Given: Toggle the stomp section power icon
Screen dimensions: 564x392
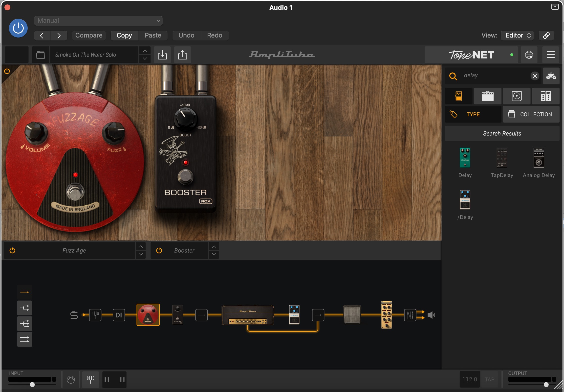Looking at the screenshot, I should click(x=7, y=71).
